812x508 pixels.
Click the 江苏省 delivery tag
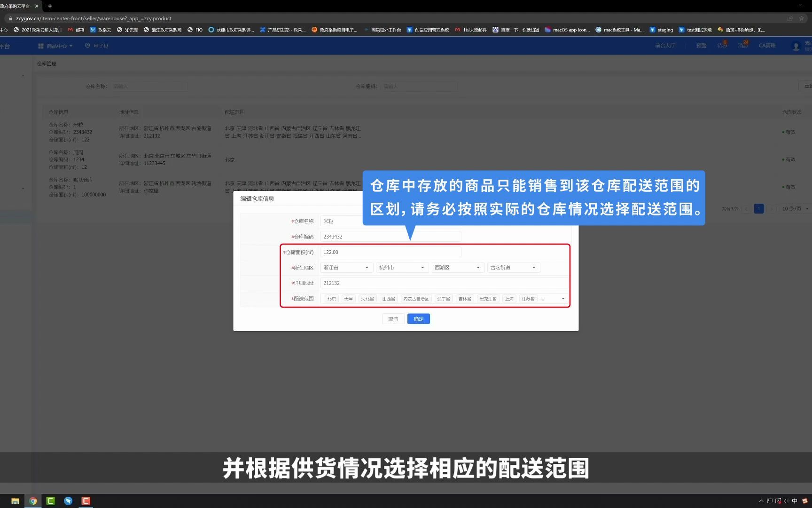528,299
